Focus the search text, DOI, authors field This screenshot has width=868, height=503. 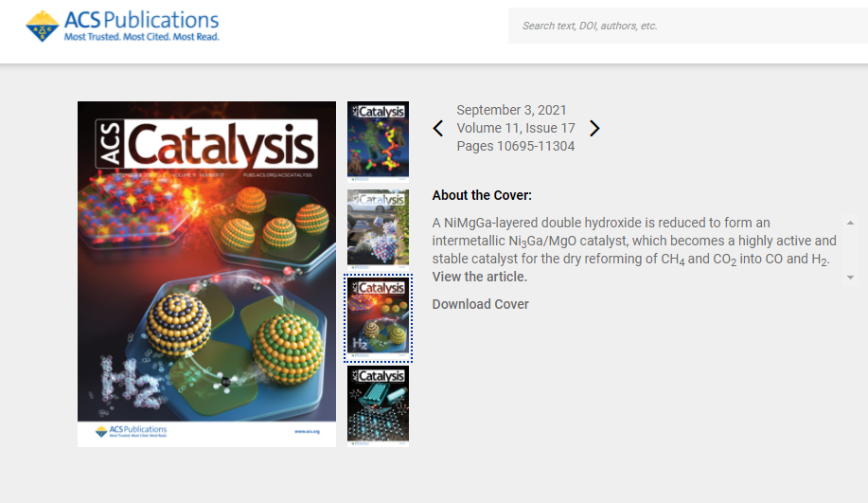pos(688,26)
